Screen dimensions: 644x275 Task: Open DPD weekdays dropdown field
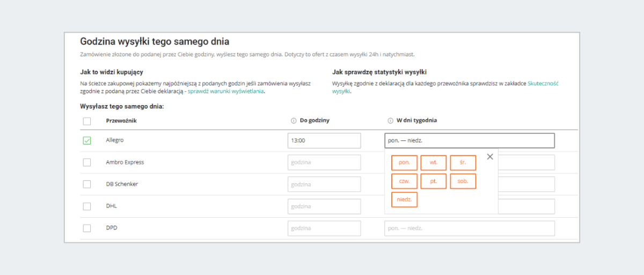tap(469, 228)
